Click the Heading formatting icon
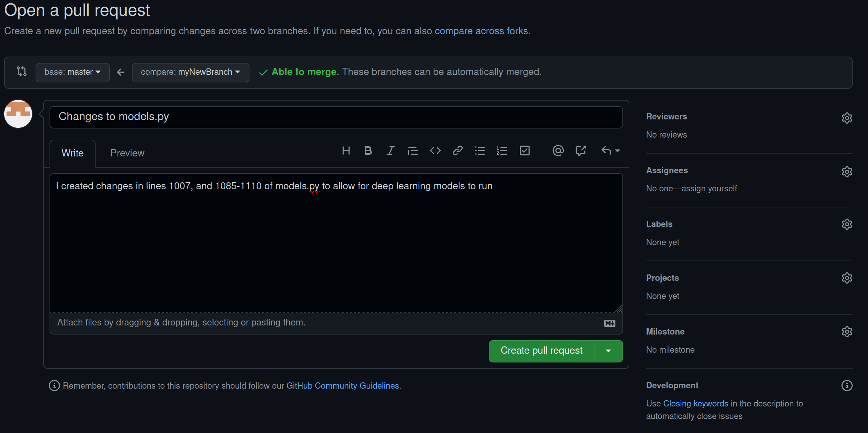868x433 pixels. 346,151
